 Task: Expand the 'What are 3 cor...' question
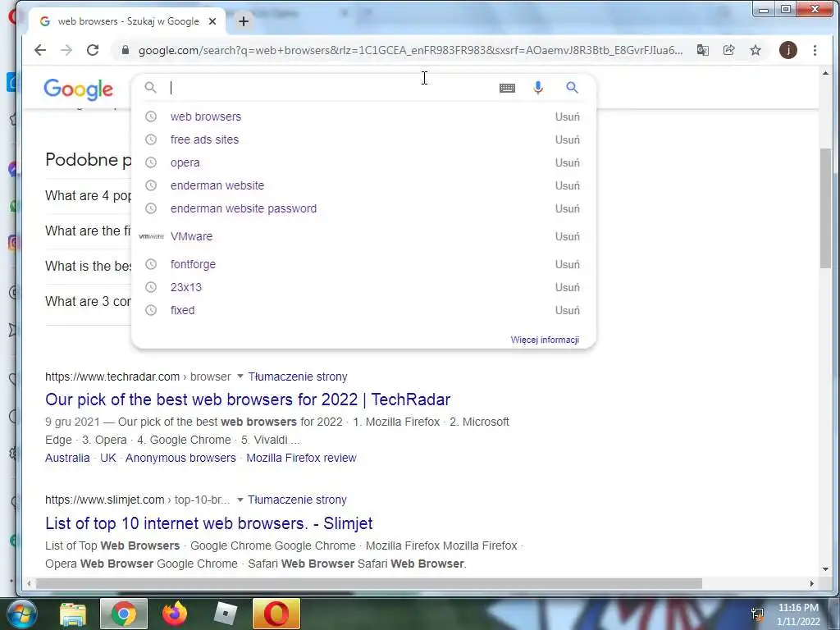tap(88, 302)
